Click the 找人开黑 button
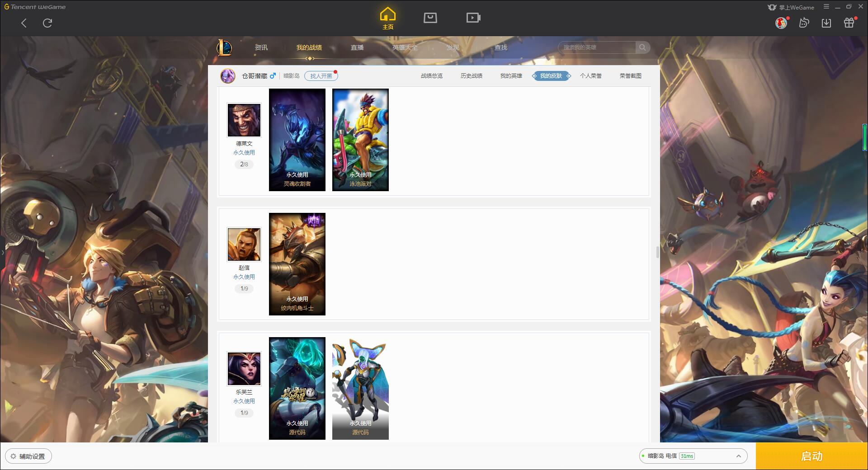 321,76
